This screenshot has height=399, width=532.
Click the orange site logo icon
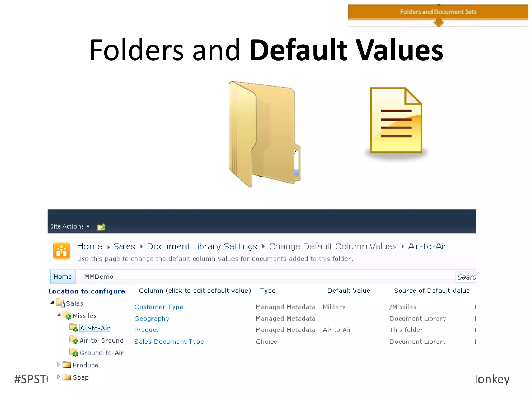[62, 251]
